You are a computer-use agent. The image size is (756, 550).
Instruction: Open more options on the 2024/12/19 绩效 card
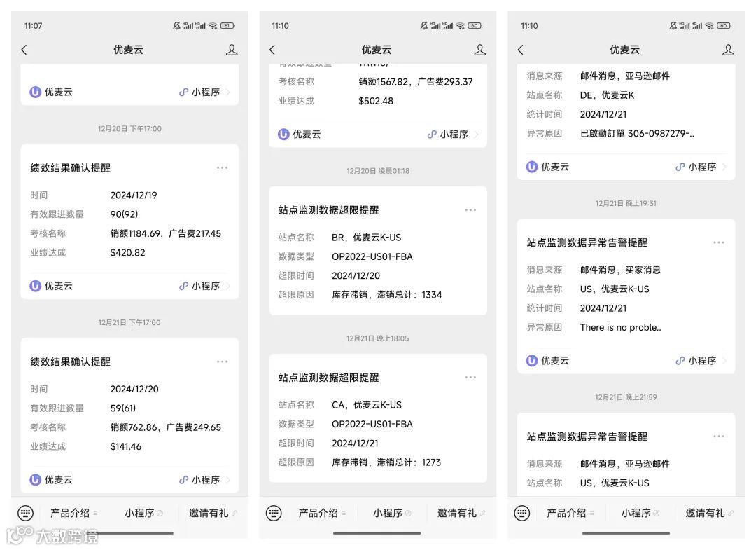point(223,168)
